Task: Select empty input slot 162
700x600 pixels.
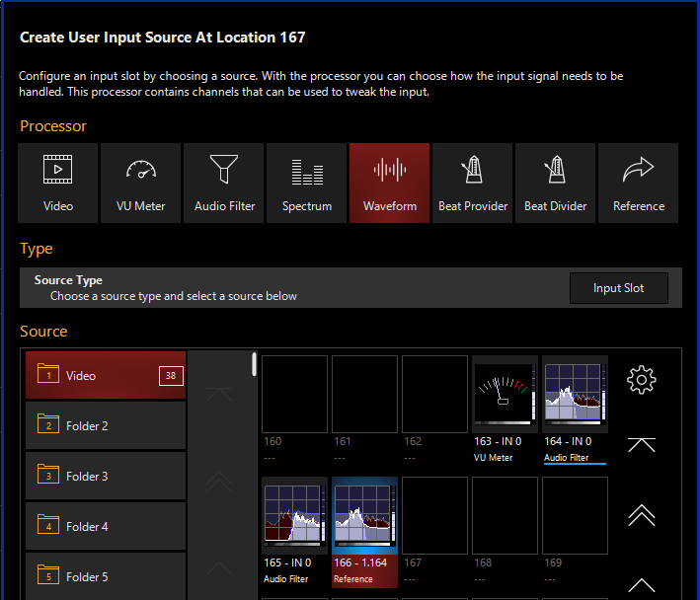Action: point(434,395)
